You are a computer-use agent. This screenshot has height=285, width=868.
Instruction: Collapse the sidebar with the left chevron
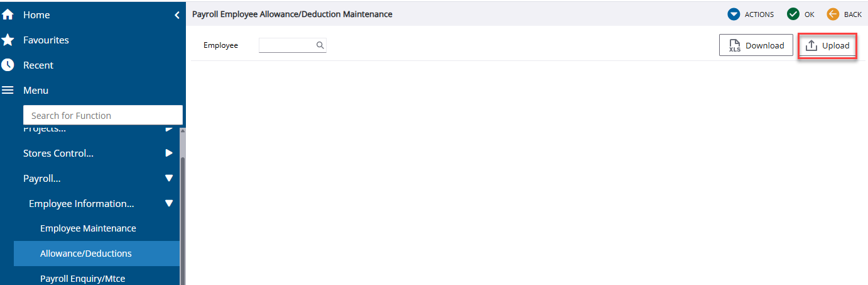(x=177, y=14)
